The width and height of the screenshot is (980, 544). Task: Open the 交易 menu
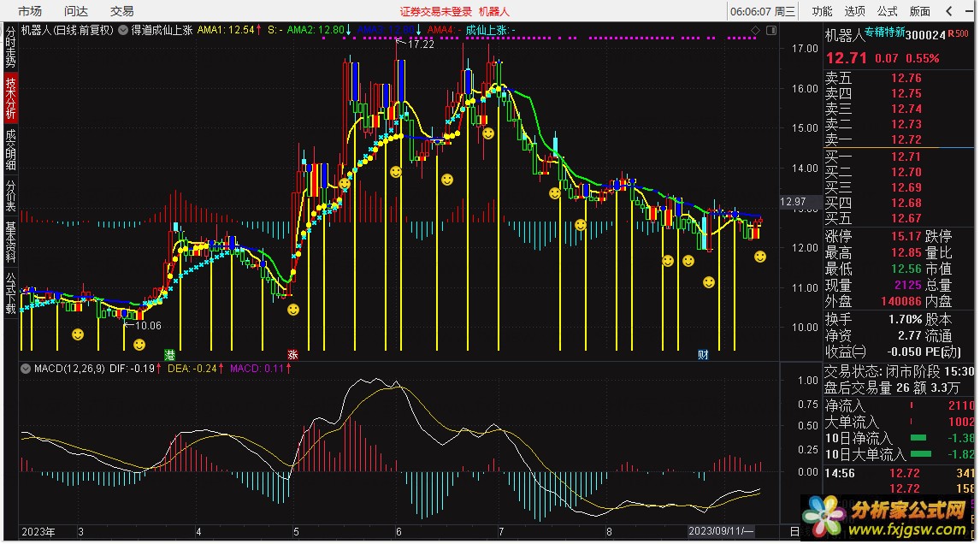pos(122,10)
